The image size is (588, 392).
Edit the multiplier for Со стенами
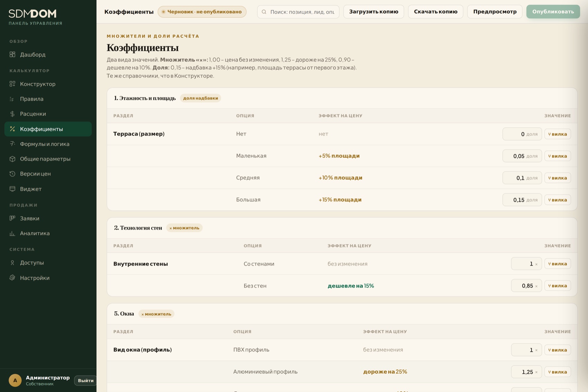pos(526,264)
